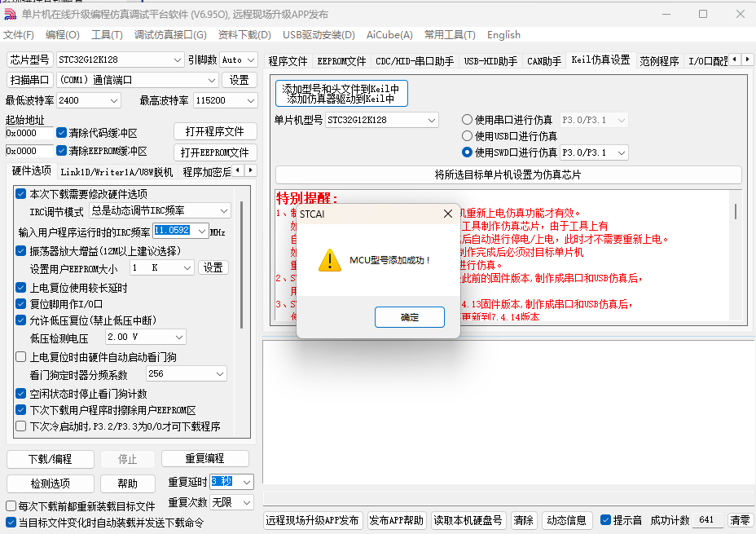The width and height of the screenshot is (756, 534).
Task: Select 使用SWD口进行仿真 radio button
Action: click(467, 152)
